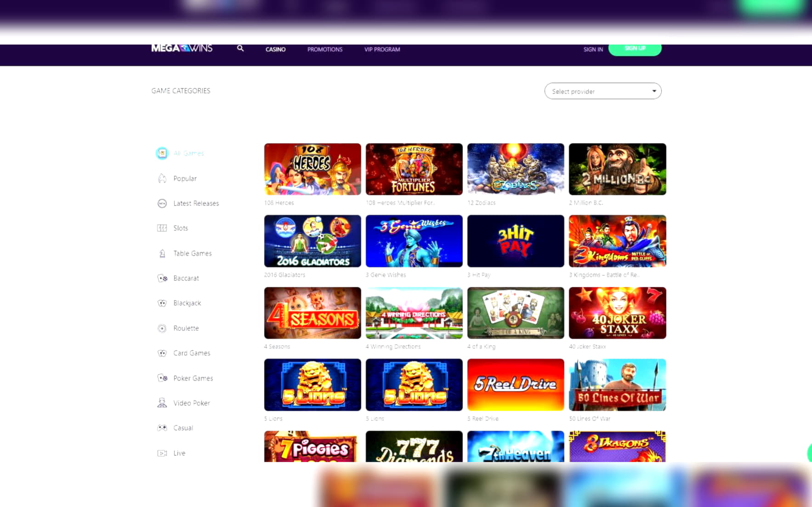Click the Card Games icon
Viewport: 812px width, 507px height.
point(162,353)
